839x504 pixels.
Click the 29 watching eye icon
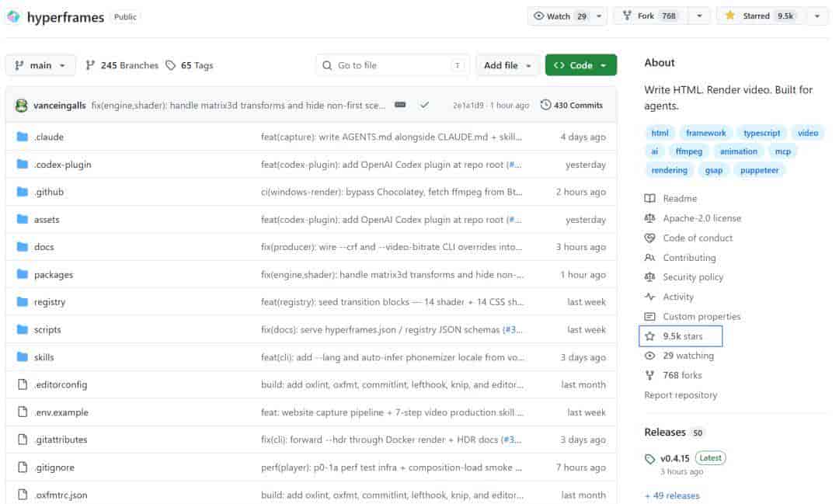[x=649, y=356]
